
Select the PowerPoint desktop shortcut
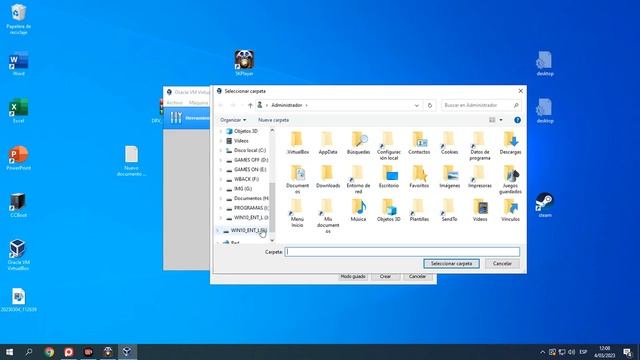18,158
